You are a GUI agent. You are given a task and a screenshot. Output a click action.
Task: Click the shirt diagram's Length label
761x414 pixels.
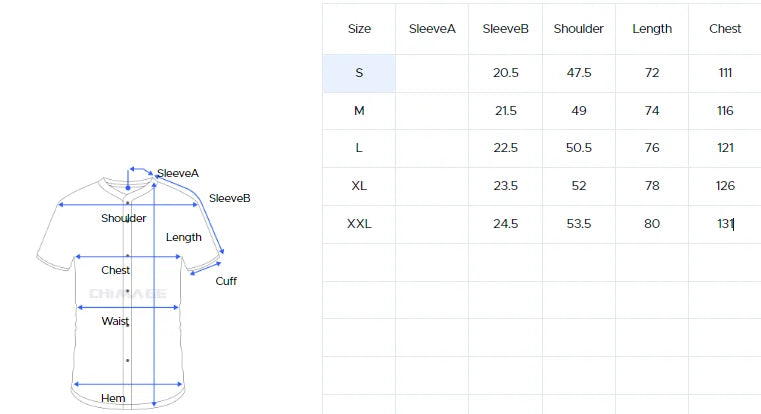point(183,237)
